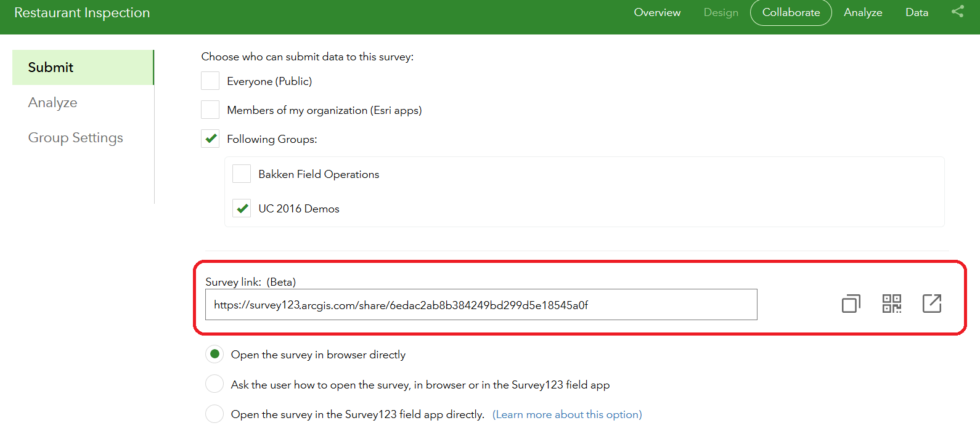Show the QR code for the survey link
The image size is (980, 447).
[892, 304]
